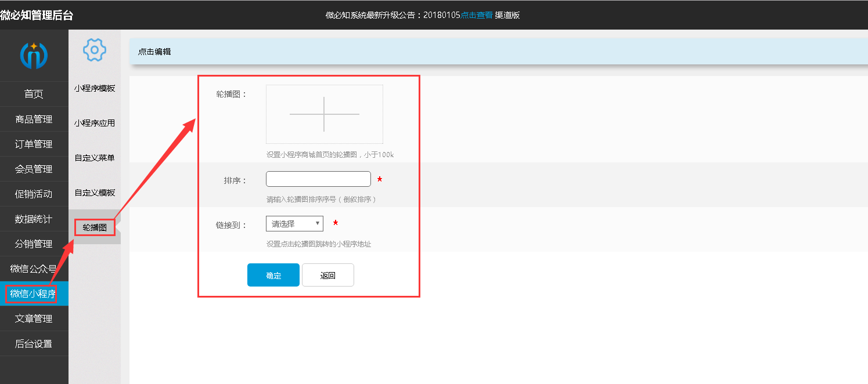Select 轮播图 in the secondary sidebar
The height and width of the screenshot is (384, 868).
[95, 227]
